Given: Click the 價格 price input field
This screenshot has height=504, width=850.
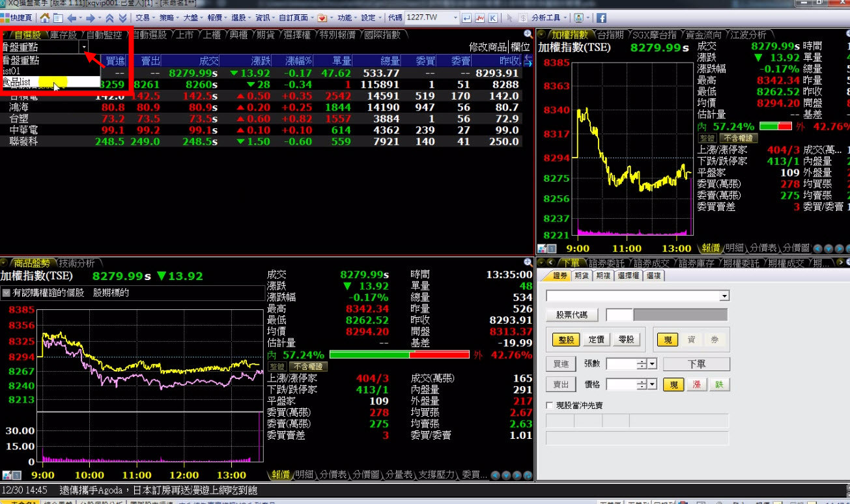Looking at the screenshot, I should [621, 385].
